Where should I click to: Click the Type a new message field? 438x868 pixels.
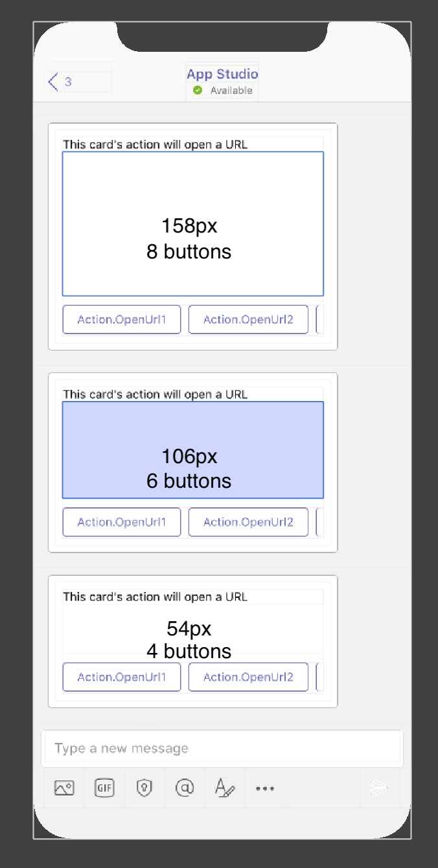pos(222,748)
